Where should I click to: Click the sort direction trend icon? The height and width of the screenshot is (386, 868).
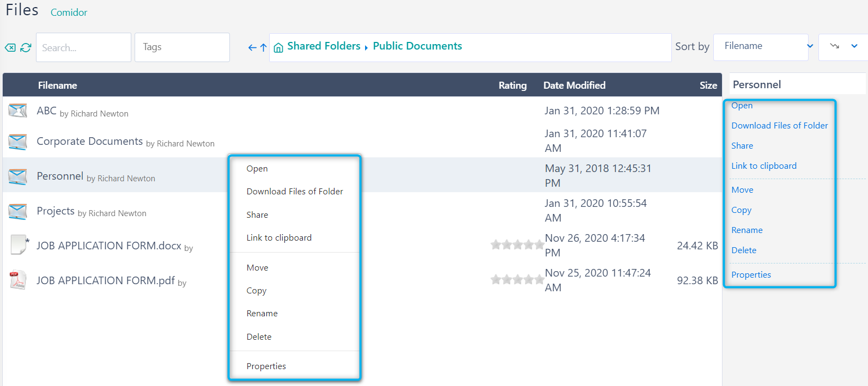tap(834, 46)
